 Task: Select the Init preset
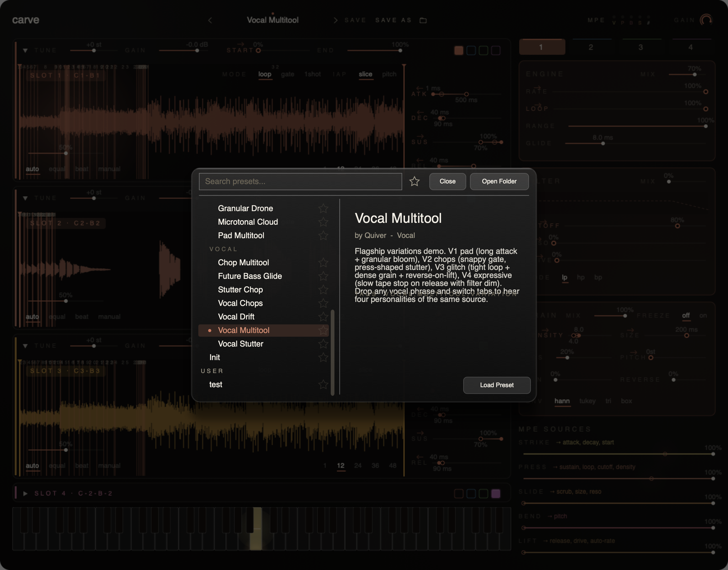point(214,357)
